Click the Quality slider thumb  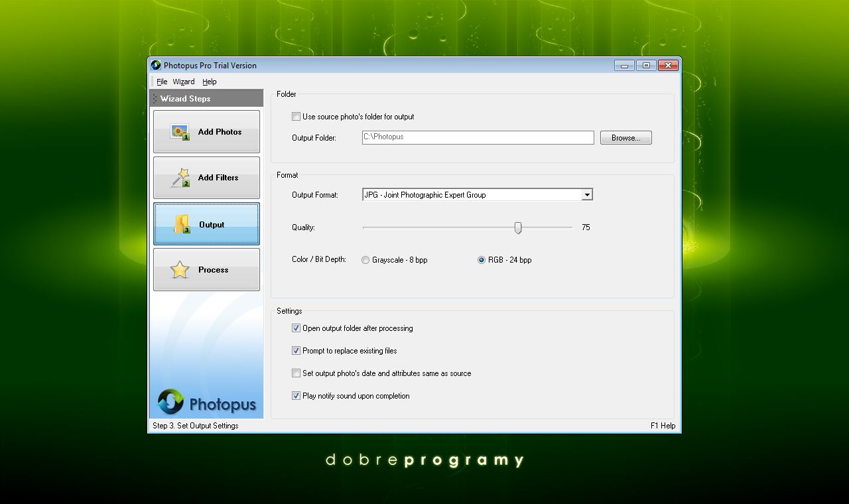click(518, 227)
